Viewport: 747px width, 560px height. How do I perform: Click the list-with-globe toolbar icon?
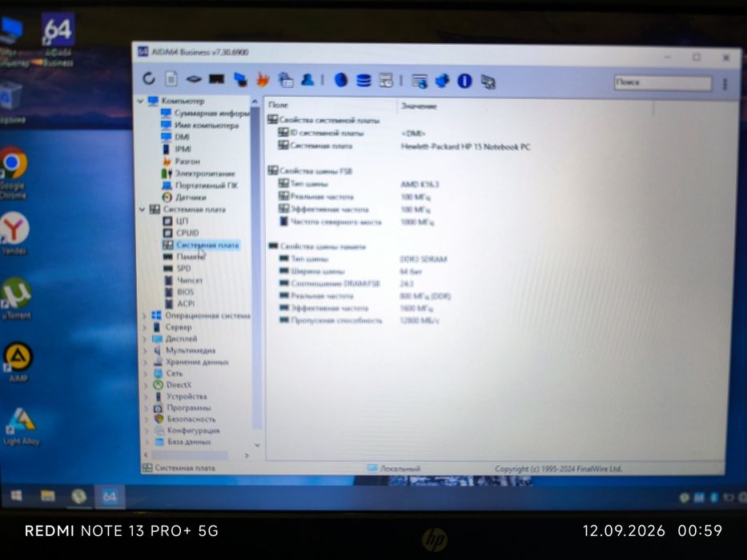(x=420, y=82)
